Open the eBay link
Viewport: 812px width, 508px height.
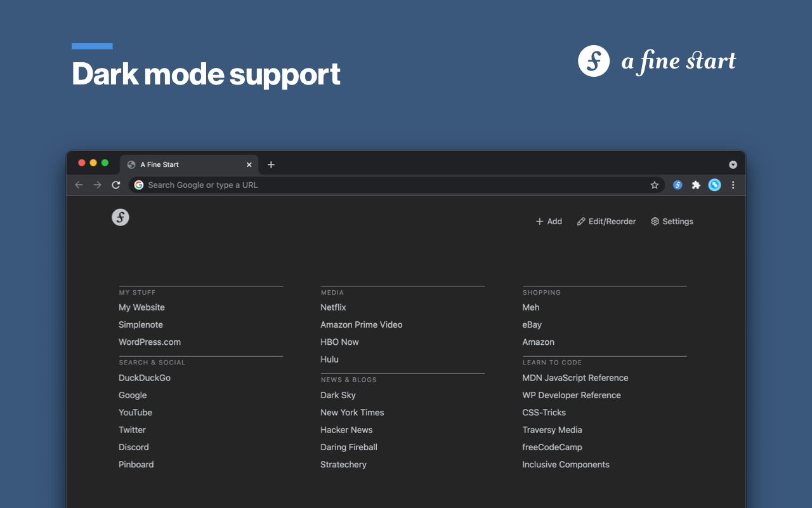point(532,324)
